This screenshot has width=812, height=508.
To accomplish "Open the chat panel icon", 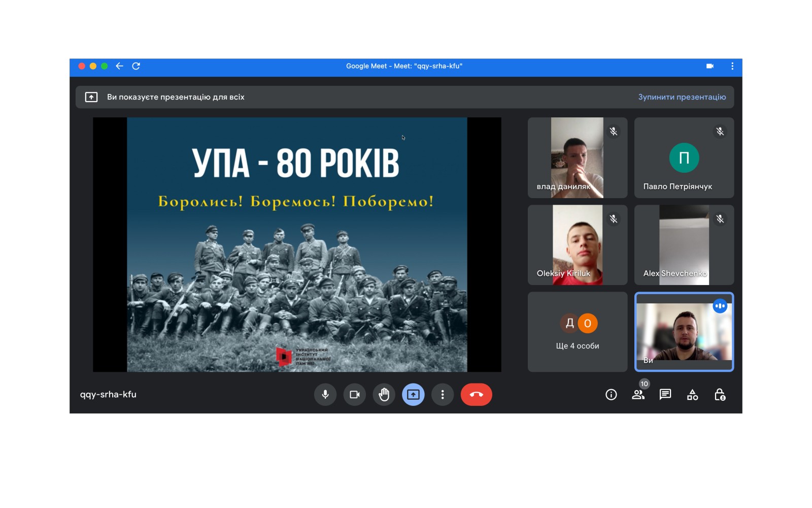I will coord(665,395).
